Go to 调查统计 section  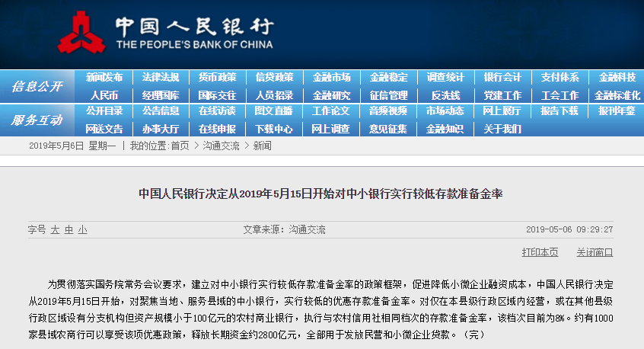[x=445, y=78]
